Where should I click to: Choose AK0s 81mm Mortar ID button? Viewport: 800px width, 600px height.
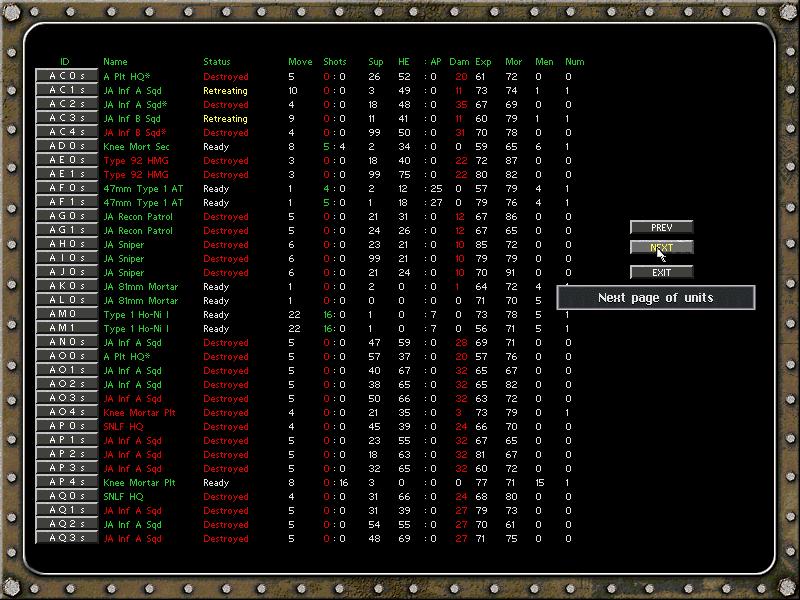pyautogui.click(x=67, y=286)
